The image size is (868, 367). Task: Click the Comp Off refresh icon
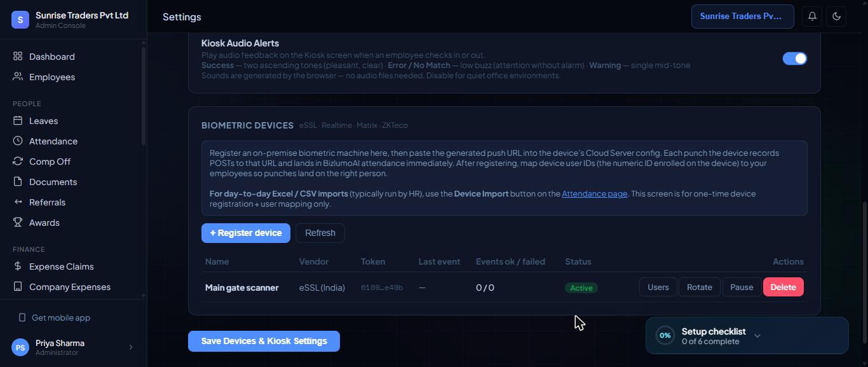pyautogui.click(x=18, y=162)
